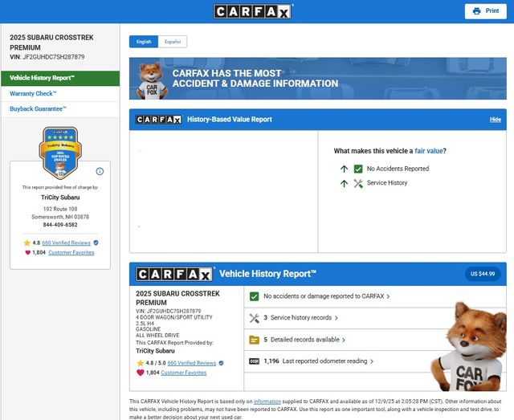Click the odometer icon beside last reading
Image resolution: width=514 pixels, height=420 pixels.
(254, 361)
